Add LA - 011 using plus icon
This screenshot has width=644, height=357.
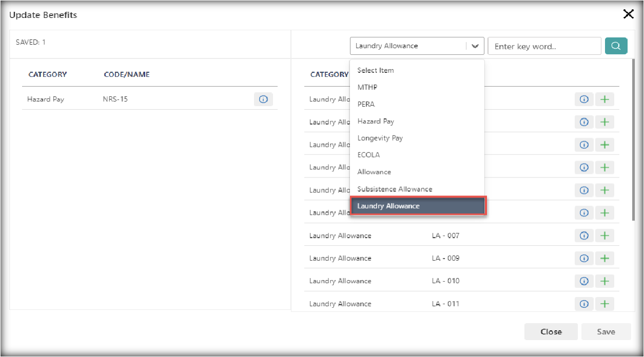tap(604, 304)
